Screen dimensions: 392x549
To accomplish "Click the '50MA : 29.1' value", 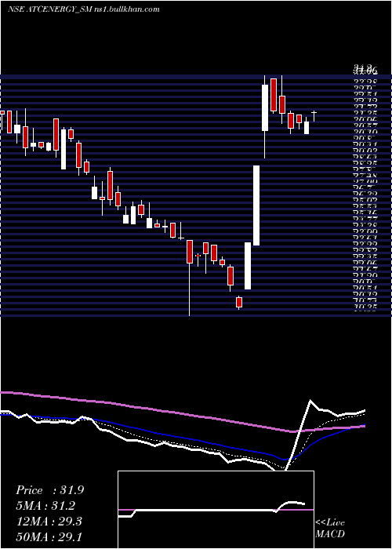I will pyautogui.click(x=49, y=536).
